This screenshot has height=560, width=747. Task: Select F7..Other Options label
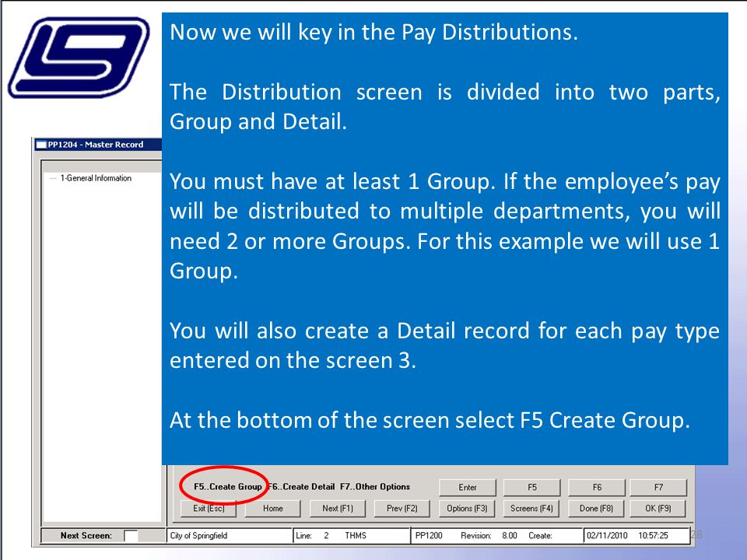pyautogui.click(x=375, y=487)
